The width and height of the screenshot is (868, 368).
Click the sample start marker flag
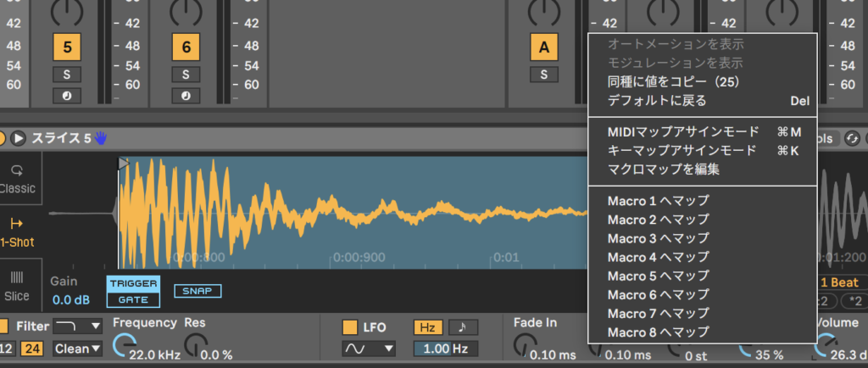[124, 164]
